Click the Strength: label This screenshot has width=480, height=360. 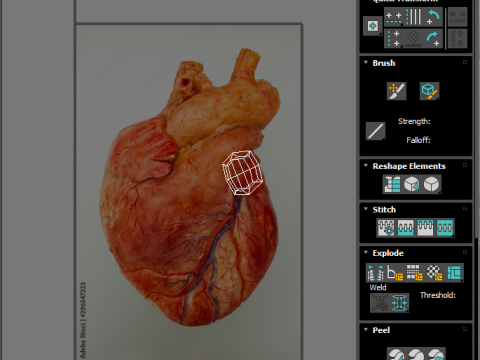pyautogui.click(x=414, y=121)
